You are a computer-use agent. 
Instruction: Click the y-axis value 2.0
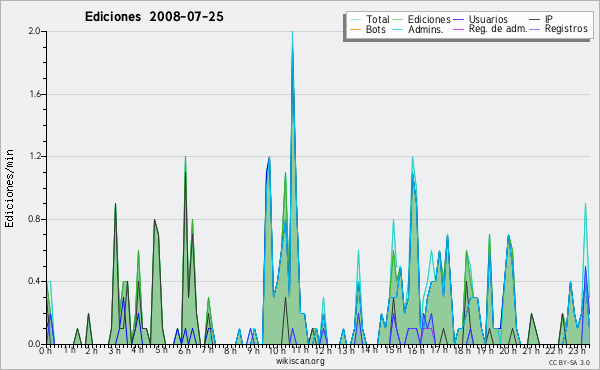(34, 31)
